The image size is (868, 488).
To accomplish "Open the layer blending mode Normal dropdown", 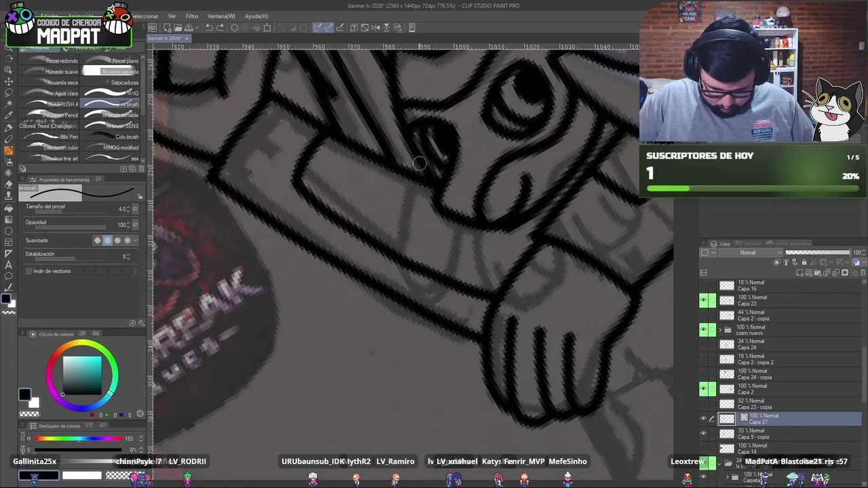I will 751,253.
